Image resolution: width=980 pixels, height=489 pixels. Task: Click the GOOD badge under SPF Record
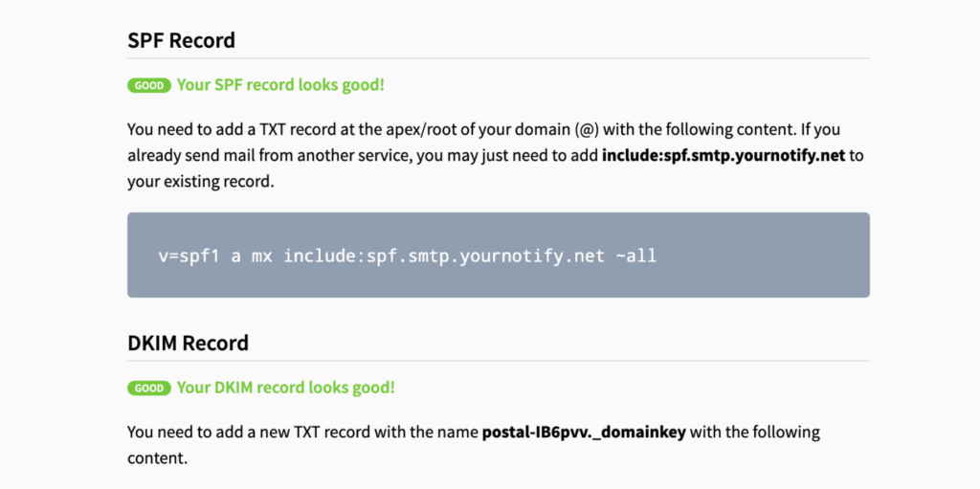tap(148, 86)
